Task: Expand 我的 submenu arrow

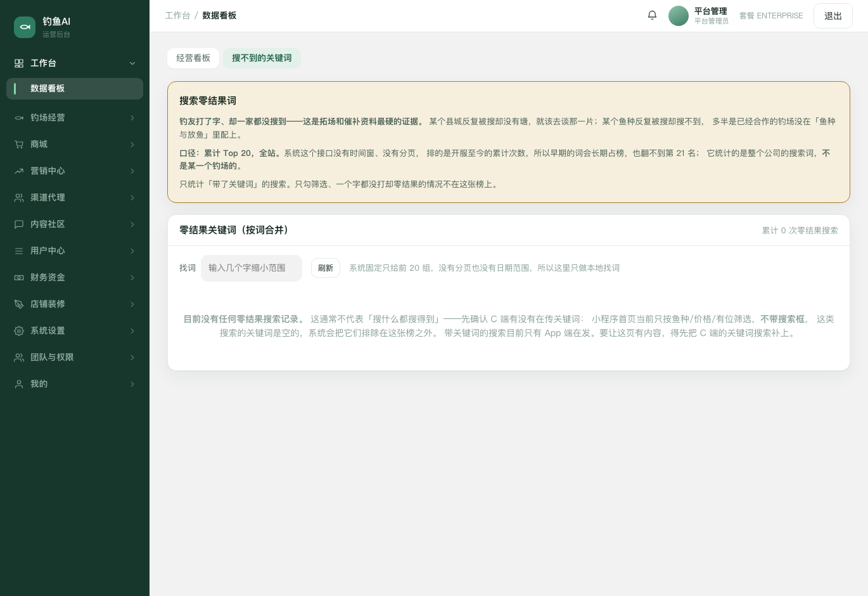Action: tap(132, 384)
